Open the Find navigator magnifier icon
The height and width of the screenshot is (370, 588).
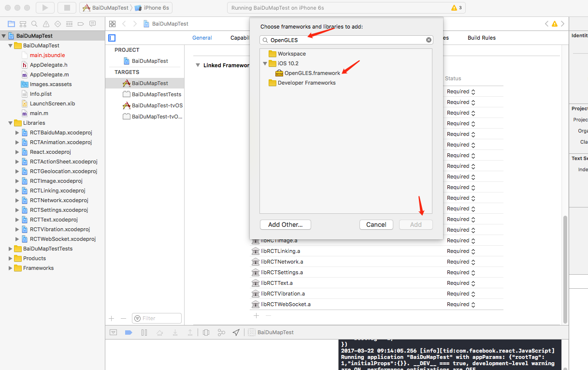[x=34, y=24]
